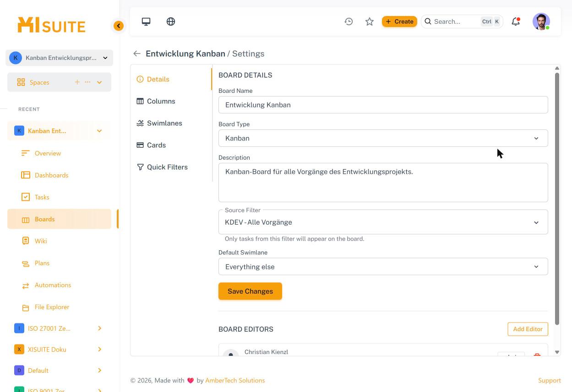Open AmberTech Solutions footer link
The image size is (572, 392).
click(235, 380)
